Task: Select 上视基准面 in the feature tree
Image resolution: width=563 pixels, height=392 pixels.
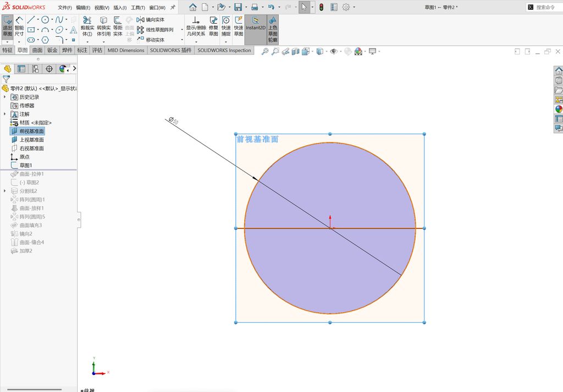Action: pyautogui.click(x=27, y=140)
